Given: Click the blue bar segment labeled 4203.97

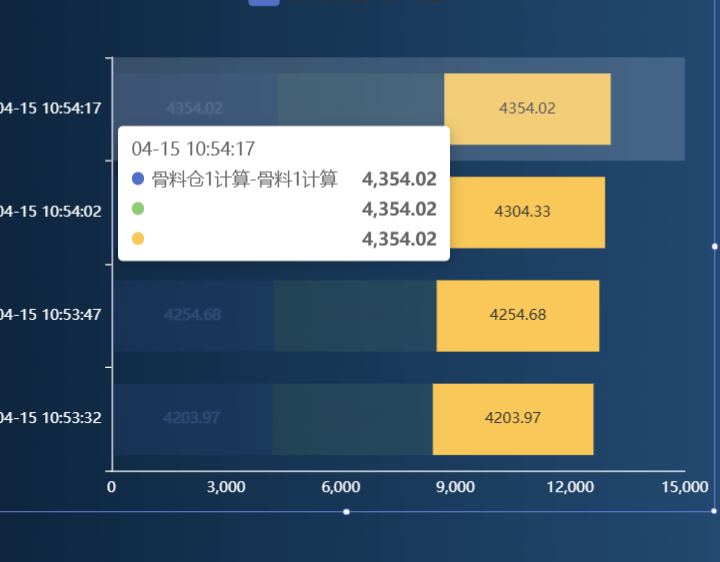Looking at the screenshot, I should (x=192, y=418).
